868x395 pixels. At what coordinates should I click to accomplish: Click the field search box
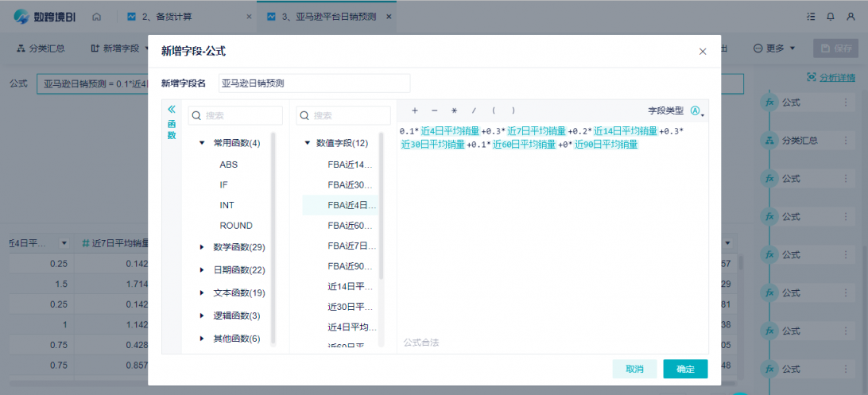[x=343, y=115]
